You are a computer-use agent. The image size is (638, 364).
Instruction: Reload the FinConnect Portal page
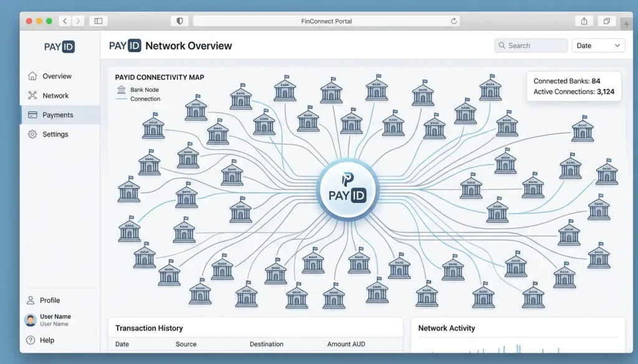point(454,21)
